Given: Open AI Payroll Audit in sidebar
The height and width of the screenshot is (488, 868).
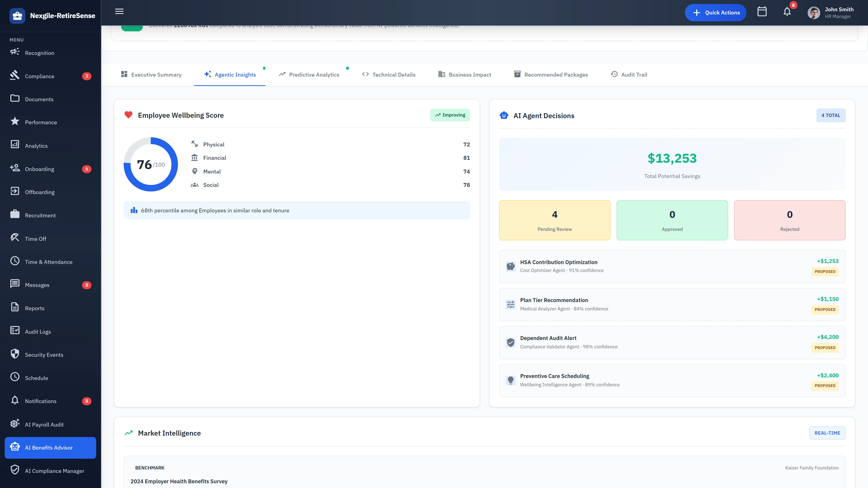Looking at the screenshot, I should pyautogui.click(x=44, y=424).
